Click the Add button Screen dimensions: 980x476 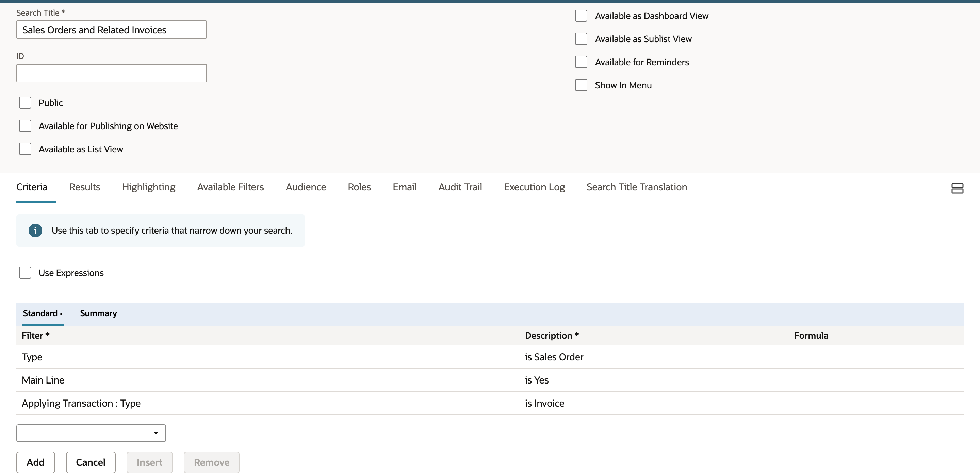tap(35, 462)
